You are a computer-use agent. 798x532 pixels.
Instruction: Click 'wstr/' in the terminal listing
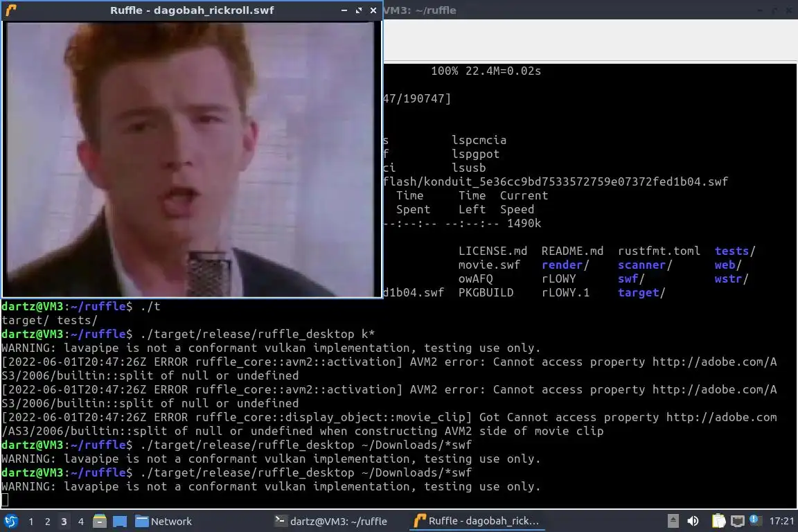click(x=731, y=278)
